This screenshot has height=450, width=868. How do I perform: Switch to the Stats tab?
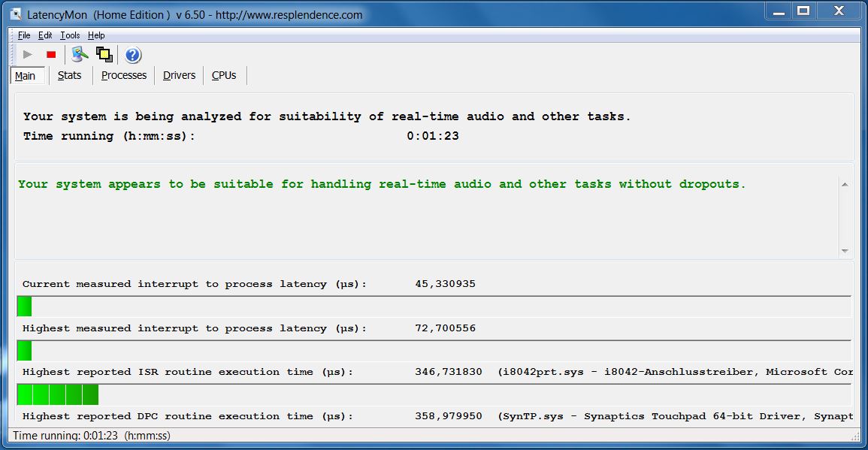point(70,75)
